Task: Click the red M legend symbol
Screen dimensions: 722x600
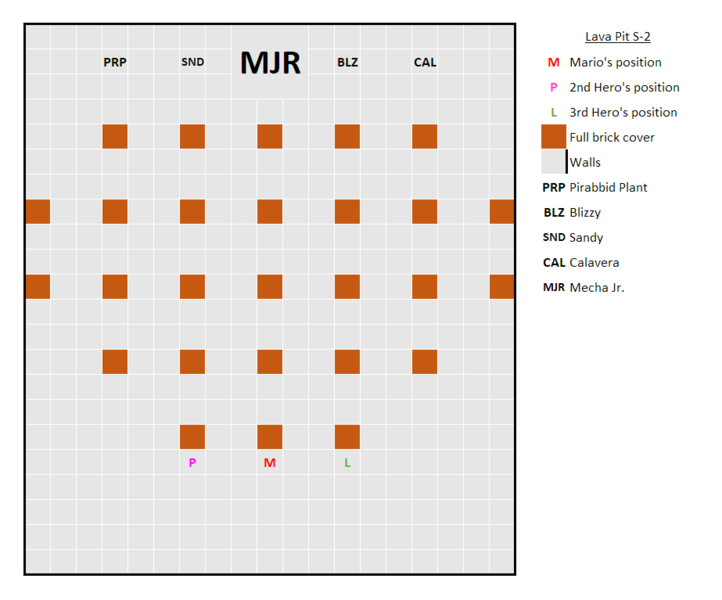Action: tap(553, 62)
